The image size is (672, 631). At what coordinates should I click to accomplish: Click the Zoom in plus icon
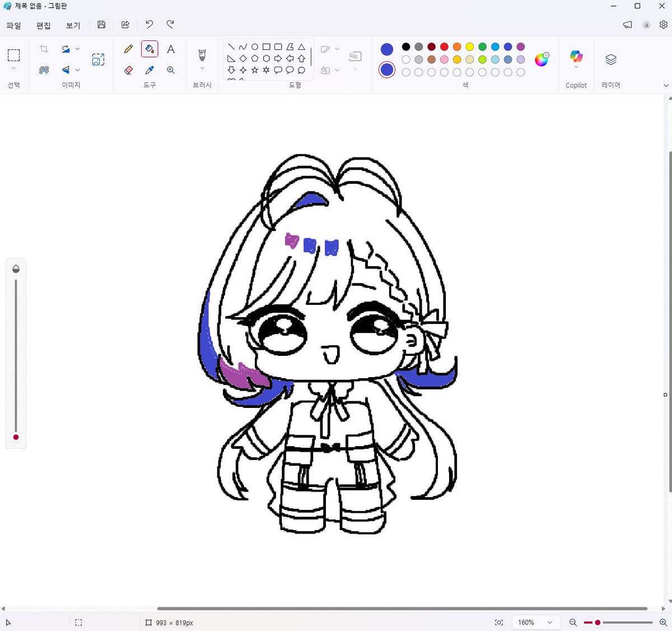click(663, 623)
